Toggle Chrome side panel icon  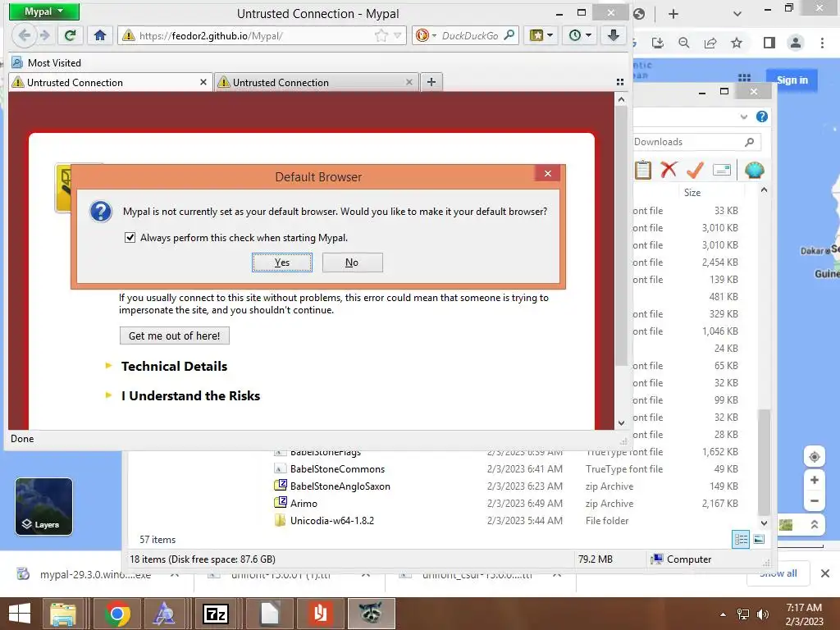[x=769, y=43]
